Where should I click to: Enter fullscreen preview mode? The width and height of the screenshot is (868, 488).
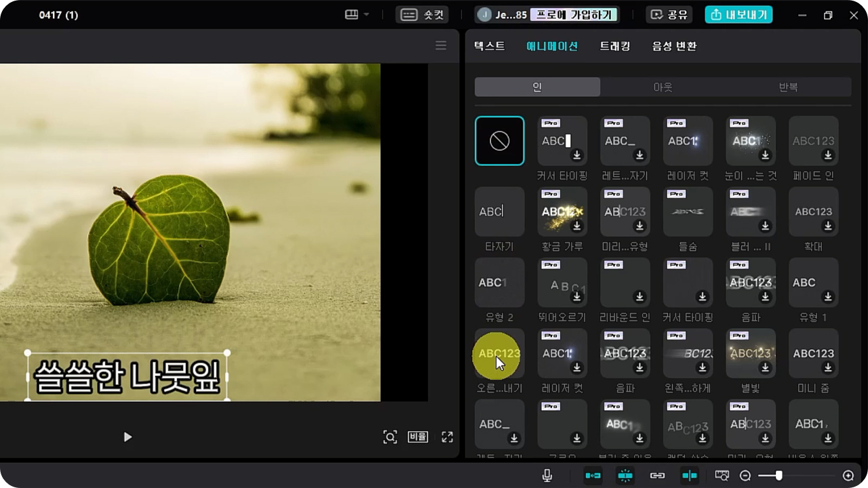pyautogui.click(x=448, y=437)
